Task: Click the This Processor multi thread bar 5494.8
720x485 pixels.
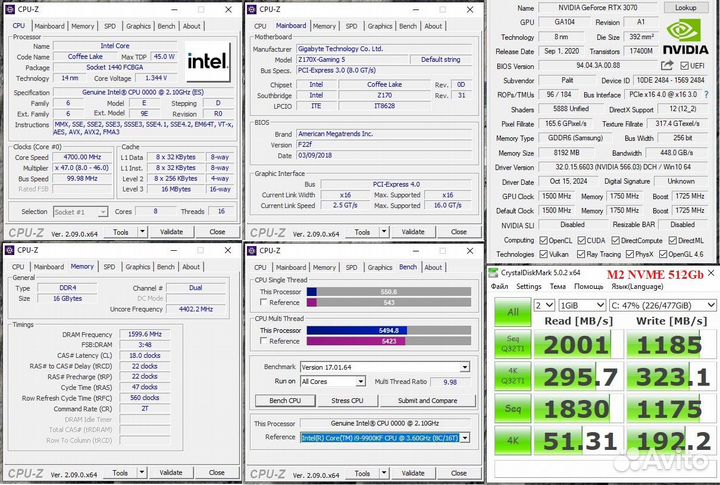Action: [x=388, y=330]
